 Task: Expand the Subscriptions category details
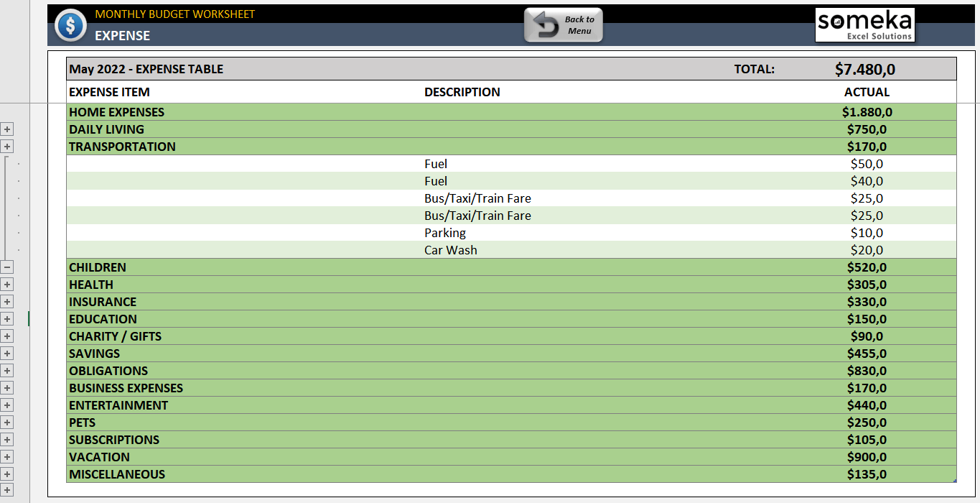6,456
